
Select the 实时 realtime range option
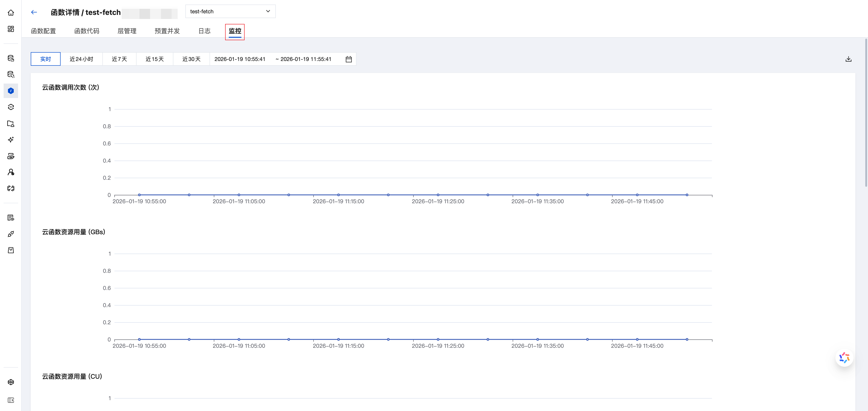45,59
